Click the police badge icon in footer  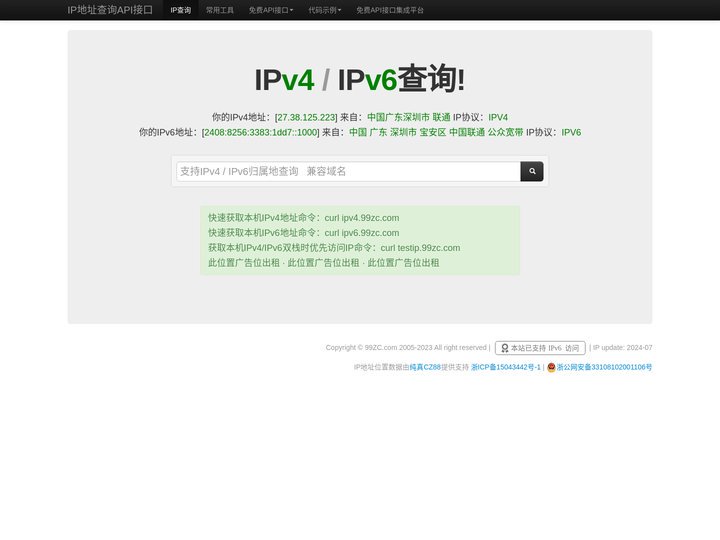coord(551,367)
